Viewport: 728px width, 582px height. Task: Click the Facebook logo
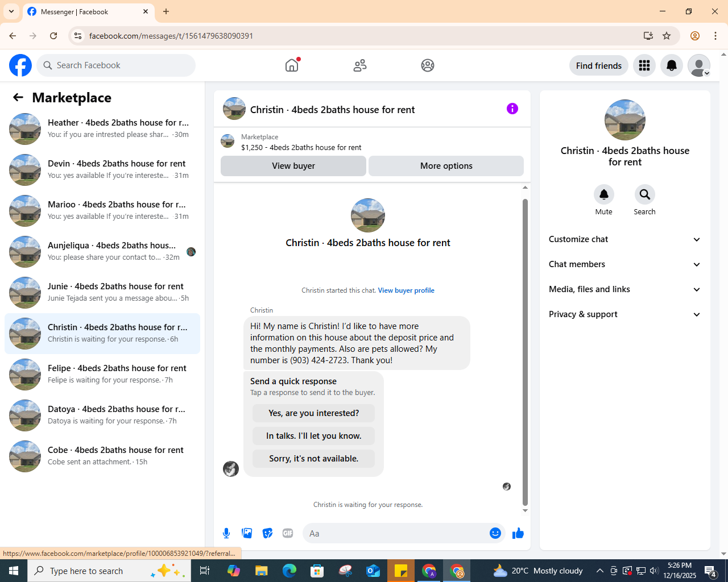[x=20, y=65]
